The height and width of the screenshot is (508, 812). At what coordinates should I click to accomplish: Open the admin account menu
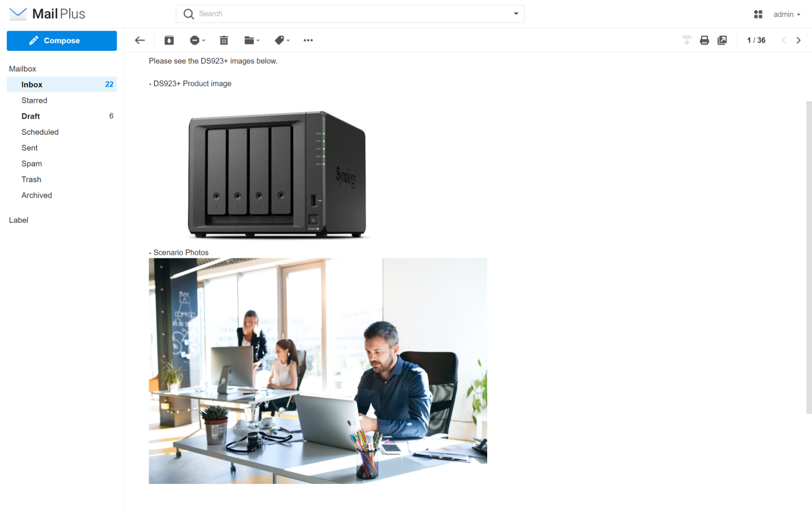[785, 13]
